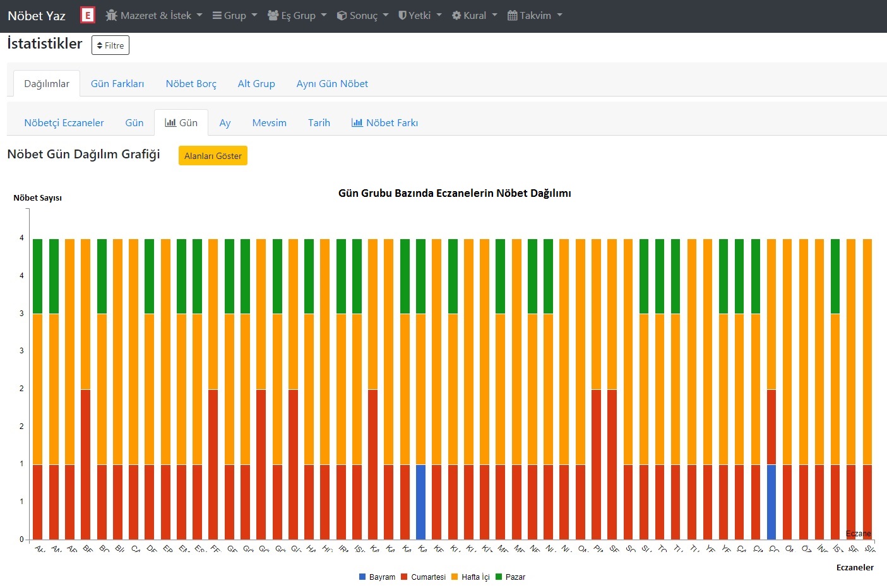The height and width of the screenshot is (588, 887).
Task: Expand the Grup dropdown menu
Action: point(234,15)
